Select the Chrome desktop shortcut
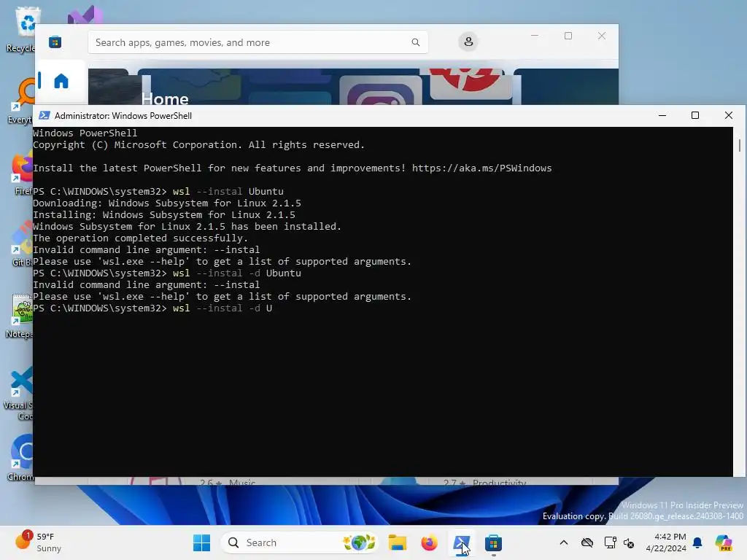This screenshot has height=560, width=747. click(x=21, y=458)
